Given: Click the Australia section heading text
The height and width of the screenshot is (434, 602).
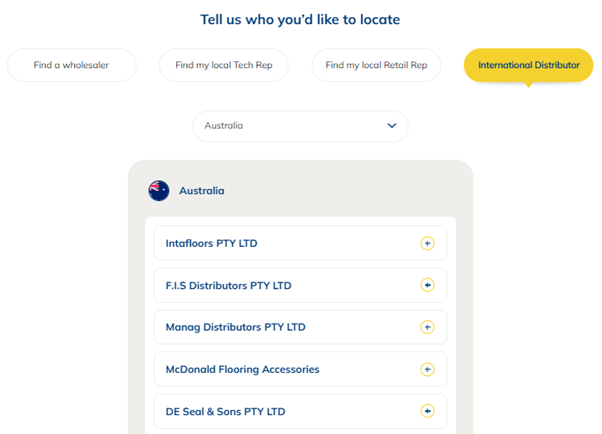Looking at the screenshot, I should pos(201,190).
